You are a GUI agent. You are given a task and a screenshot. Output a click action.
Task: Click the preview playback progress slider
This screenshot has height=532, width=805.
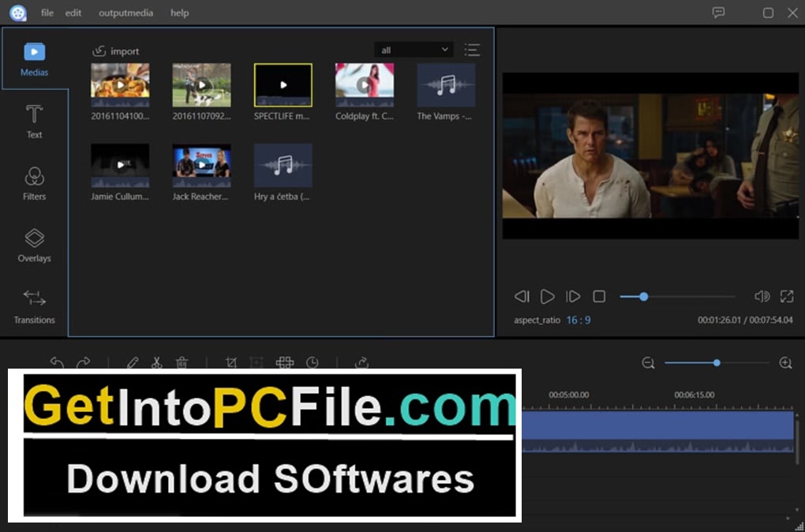pos(678,296)
